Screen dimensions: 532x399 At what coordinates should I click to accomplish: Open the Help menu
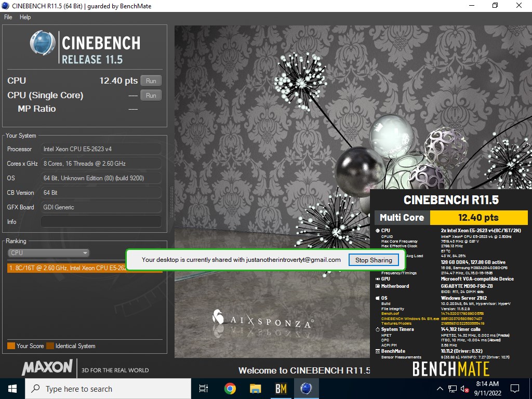25,17
